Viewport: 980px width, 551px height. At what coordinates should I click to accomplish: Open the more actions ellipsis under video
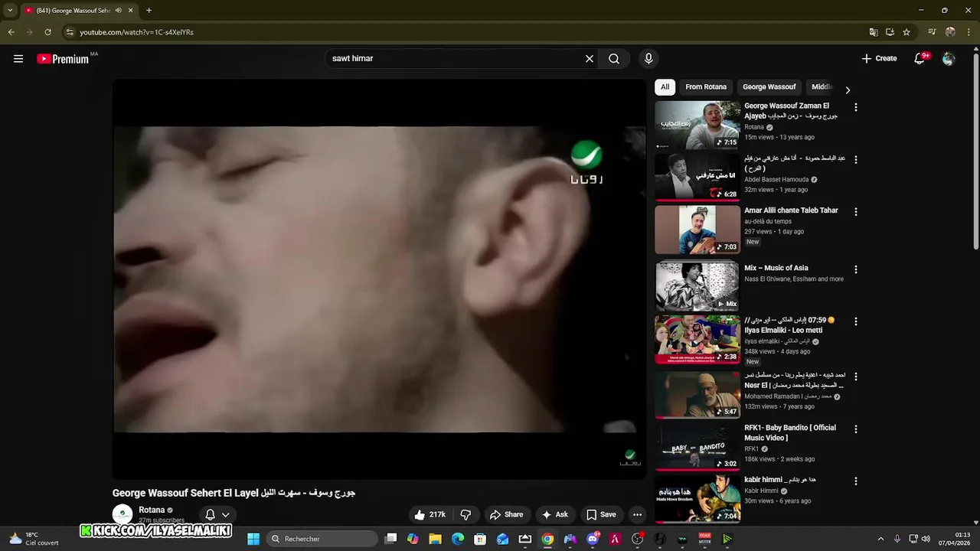637,515
